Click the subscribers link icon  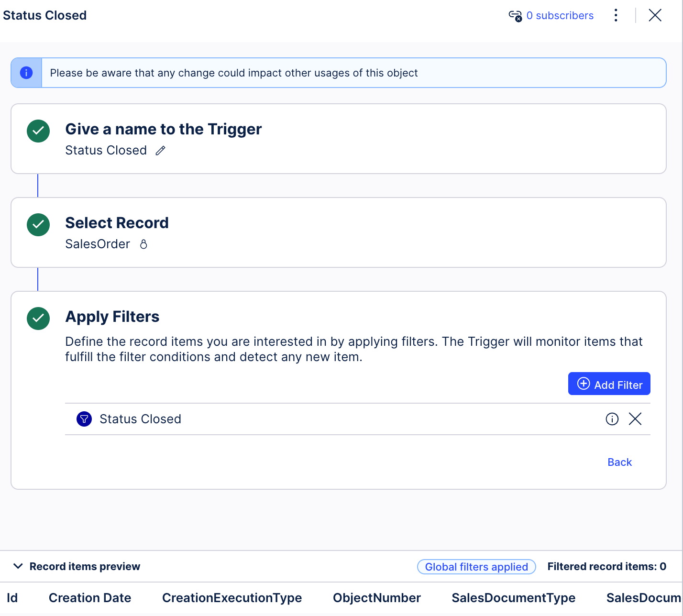point(515,16)
